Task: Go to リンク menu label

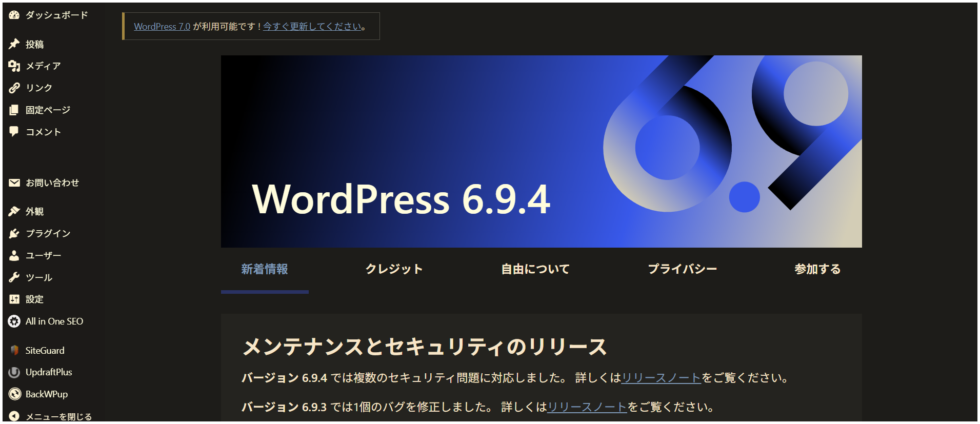Action: 39,88
